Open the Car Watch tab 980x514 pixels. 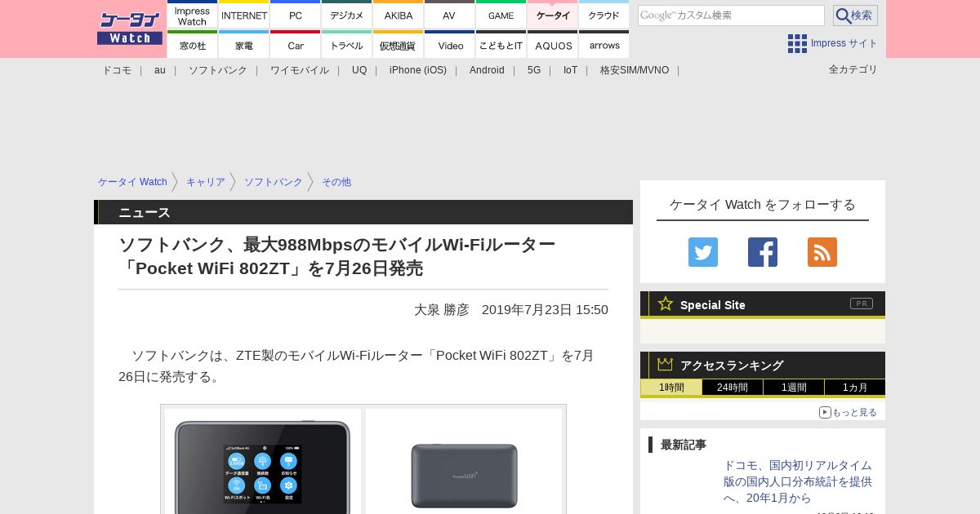tap(296, 45)
